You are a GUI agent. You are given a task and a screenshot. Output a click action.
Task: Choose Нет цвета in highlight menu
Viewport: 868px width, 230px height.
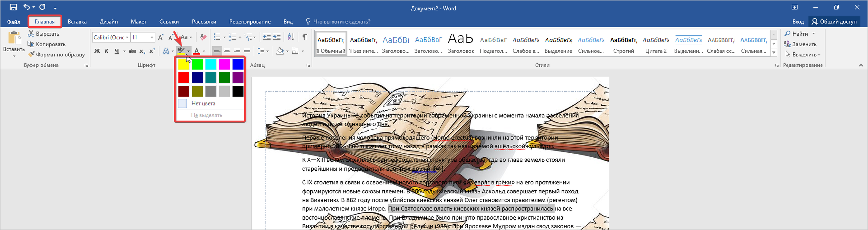203,103
